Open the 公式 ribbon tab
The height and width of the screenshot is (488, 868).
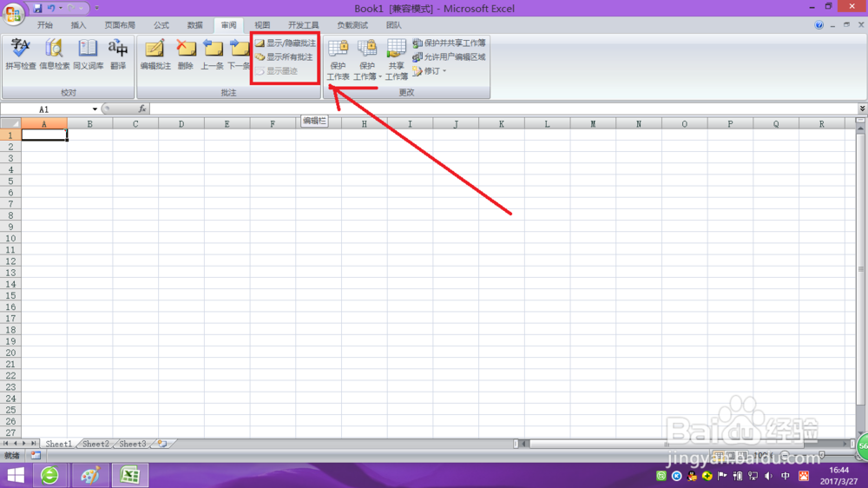coord(161,25)
